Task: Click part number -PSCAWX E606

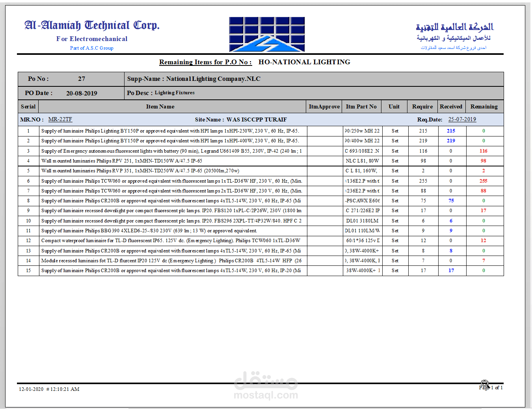Action: click(362, 201)
